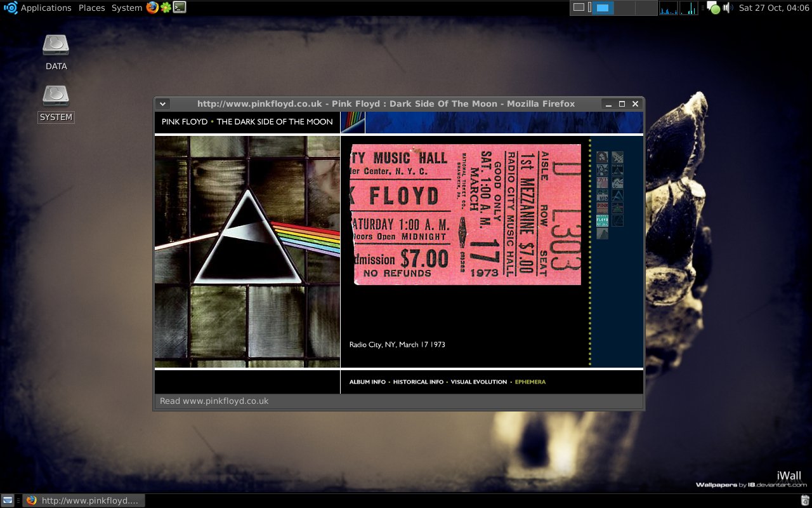Select the outlined prism thumbnail ending the right column
The image size is (812, 508).
pyautogui.click(x=618, y=220)
